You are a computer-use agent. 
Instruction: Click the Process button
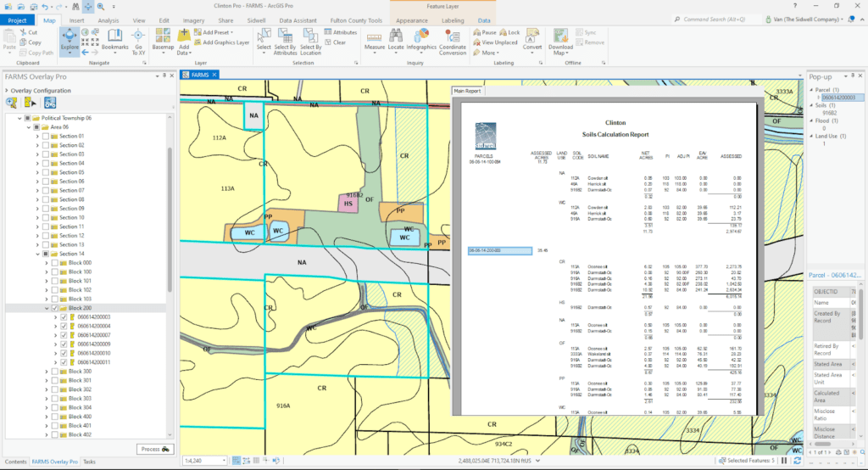[155, 450]
